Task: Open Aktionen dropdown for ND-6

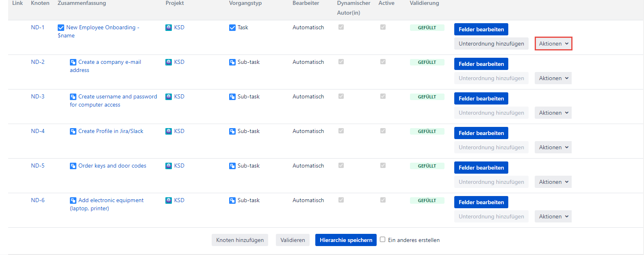Action: (x=553, y=216)
